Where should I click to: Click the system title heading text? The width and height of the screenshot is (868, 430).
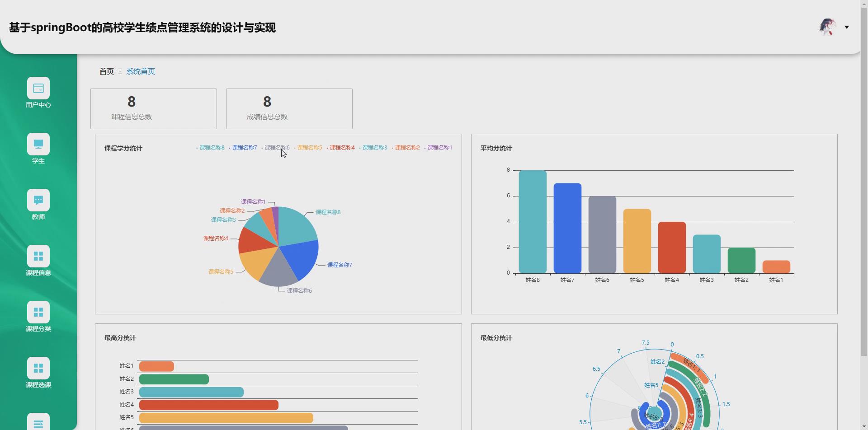(x=142, y=28)
